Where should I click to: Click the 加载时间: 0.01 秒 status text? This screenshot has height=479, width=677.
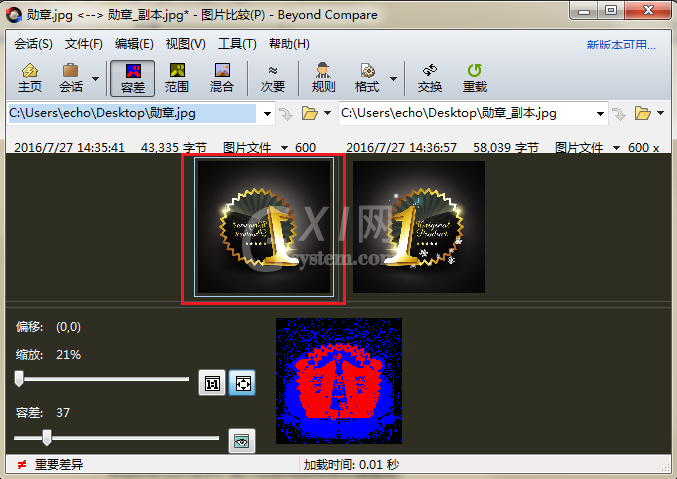coord(351,465)
